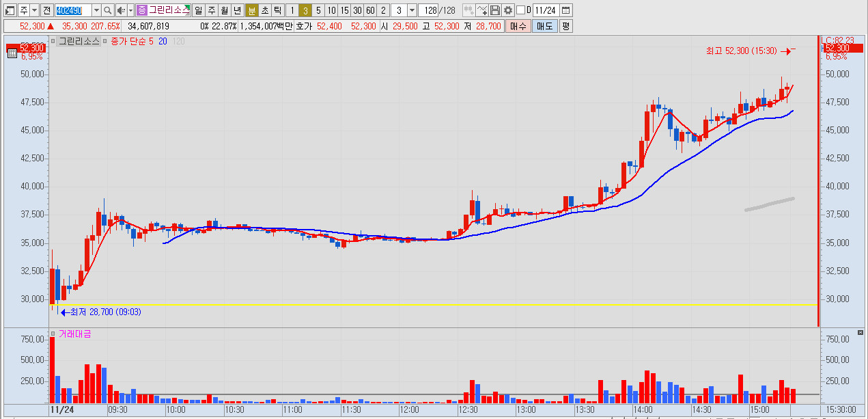Switch to the daily 일 chart
The width and height of the screenshot is (868, 419).
197,10
